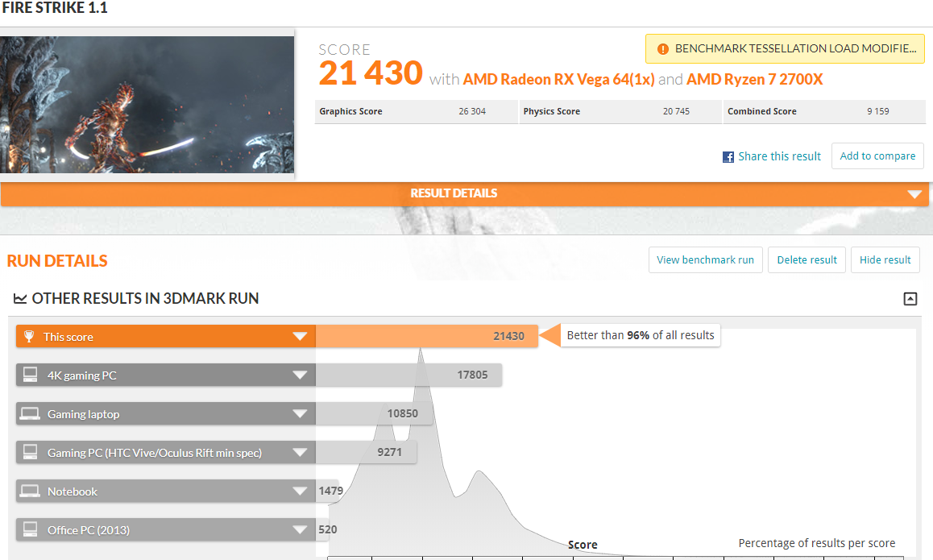Click the tessellation warning exclamation icon

pyautogui.click(x=663, y=49)
